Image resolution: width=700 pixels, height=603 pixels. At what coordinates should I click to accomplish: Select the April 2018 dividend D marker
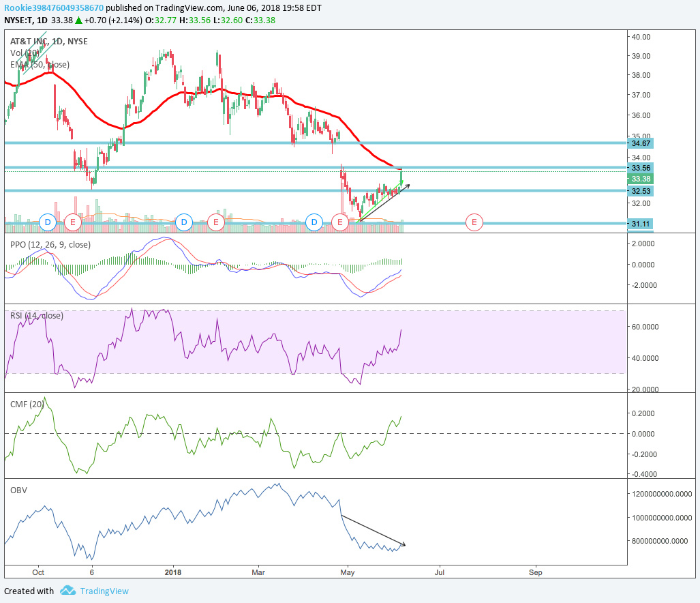point(314,222)
